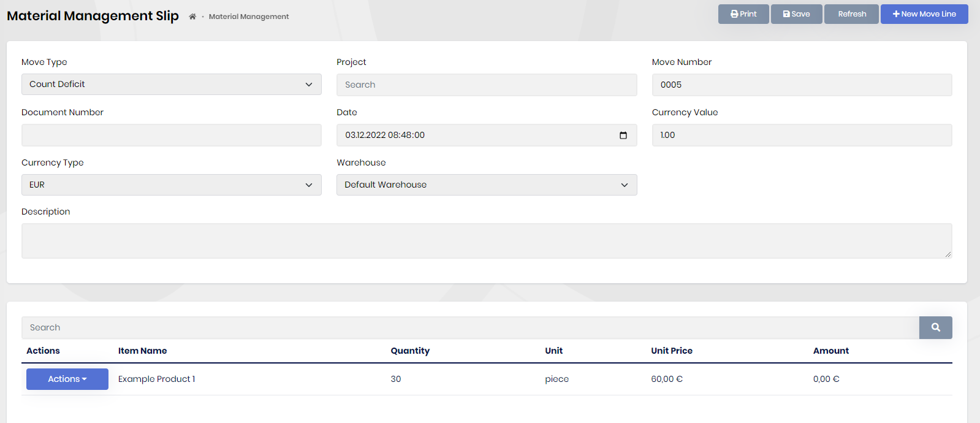
Task: Click the home icon in breadcrumb
Action: click(x=192, y=17)
